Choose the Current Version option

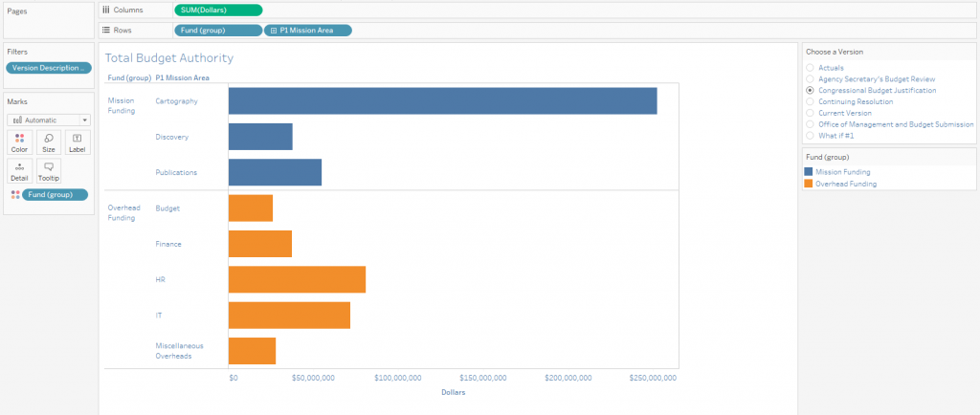[810, 112]
